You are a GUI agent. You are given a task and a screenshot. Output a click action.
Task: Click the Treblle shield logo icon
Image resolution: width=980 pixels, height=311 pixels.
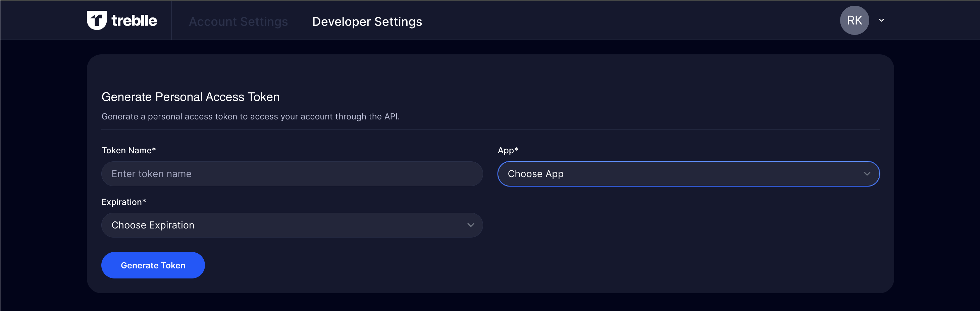click(x=97, y=20)
